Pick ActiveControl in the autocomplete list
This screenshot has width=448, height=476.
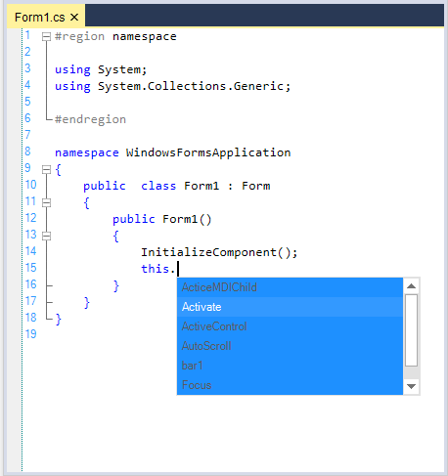(x=290, y=326)
